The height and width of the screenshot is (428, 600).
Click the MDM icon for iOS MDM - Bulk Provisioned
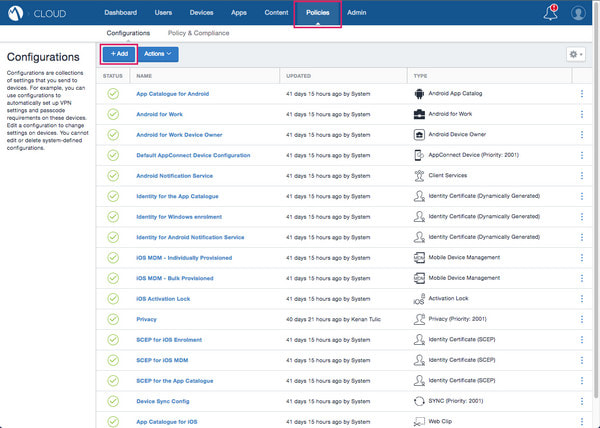(x=419, y=278)
